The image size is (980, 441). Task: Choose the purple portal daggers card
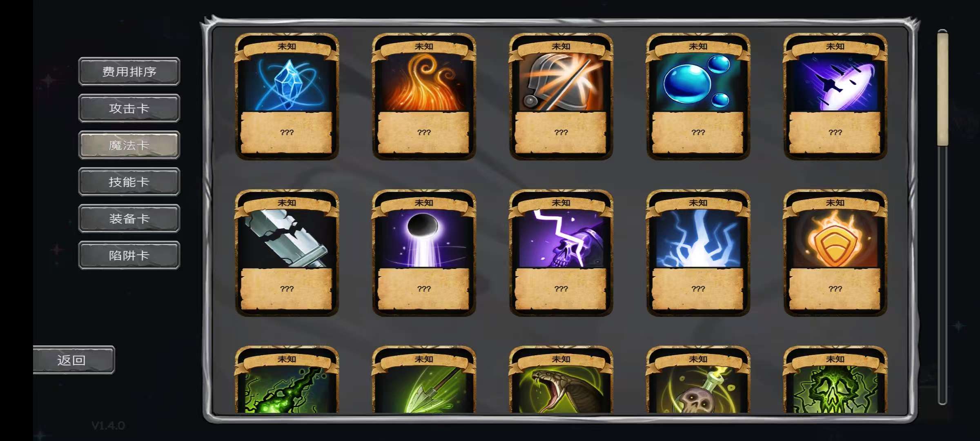pyautogui.click(x=835, y=96)
